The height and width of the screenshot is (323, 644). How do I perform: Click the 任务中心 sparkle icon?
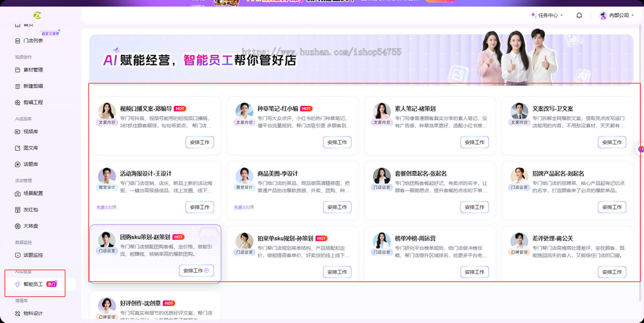pos(533,15)
